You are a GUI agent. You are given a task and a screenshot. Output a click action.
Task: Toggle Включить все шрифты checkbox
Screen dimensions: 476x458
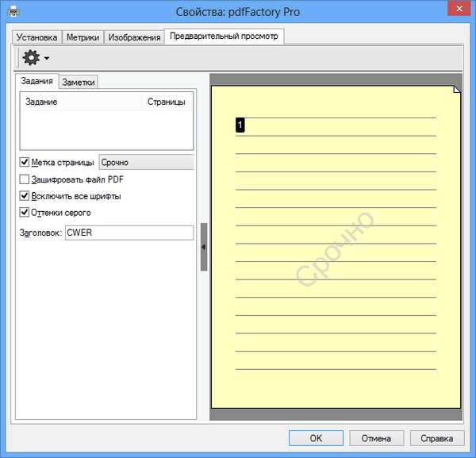point(25,196)
